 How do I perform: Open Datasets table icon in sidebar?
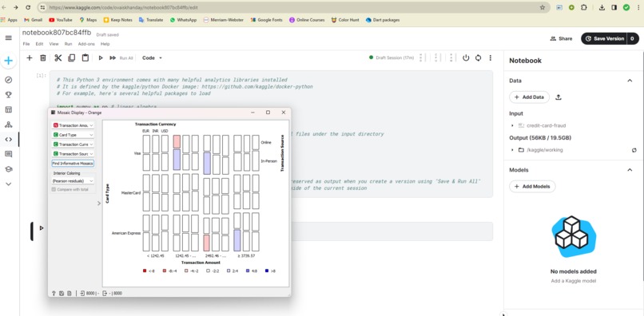pos(8,109)
